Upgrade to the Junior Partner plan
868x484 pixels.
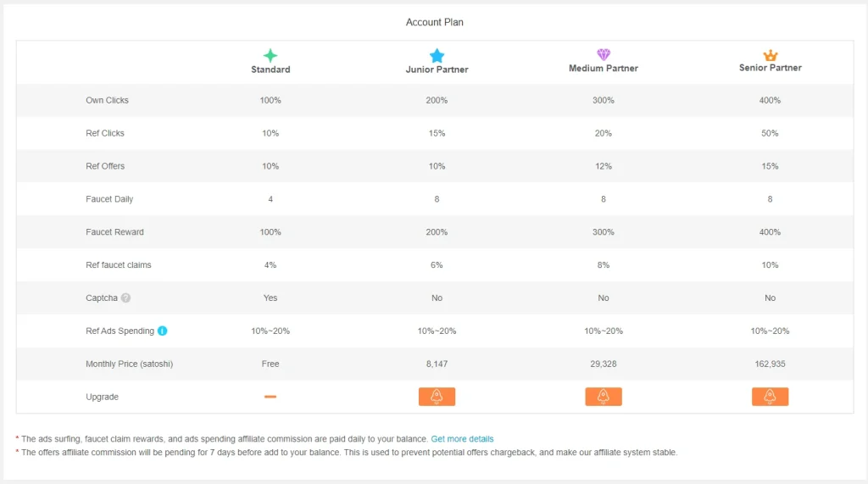click(437, 397)
